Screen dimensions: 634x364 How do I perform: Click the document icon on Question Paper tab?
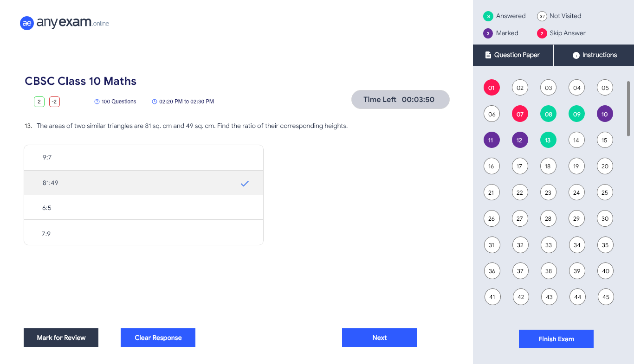488,55
